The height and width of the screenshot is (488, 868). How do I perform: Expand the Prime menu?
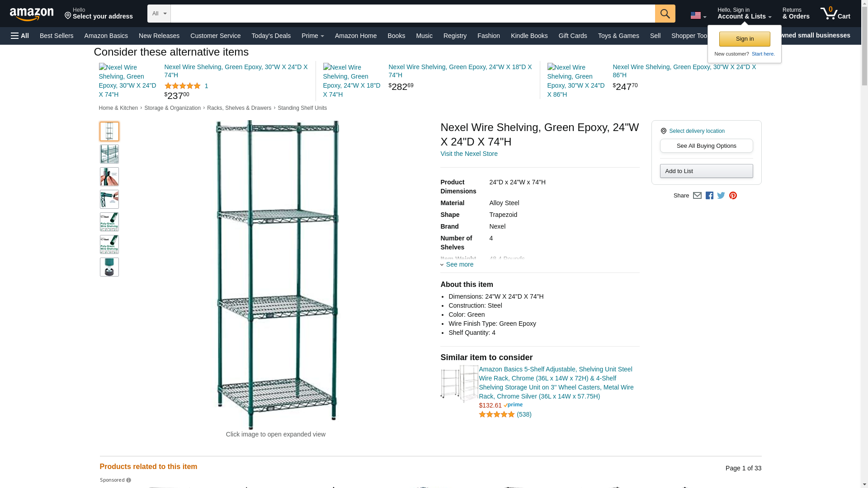pyautogui.click(x=313, y=36)
